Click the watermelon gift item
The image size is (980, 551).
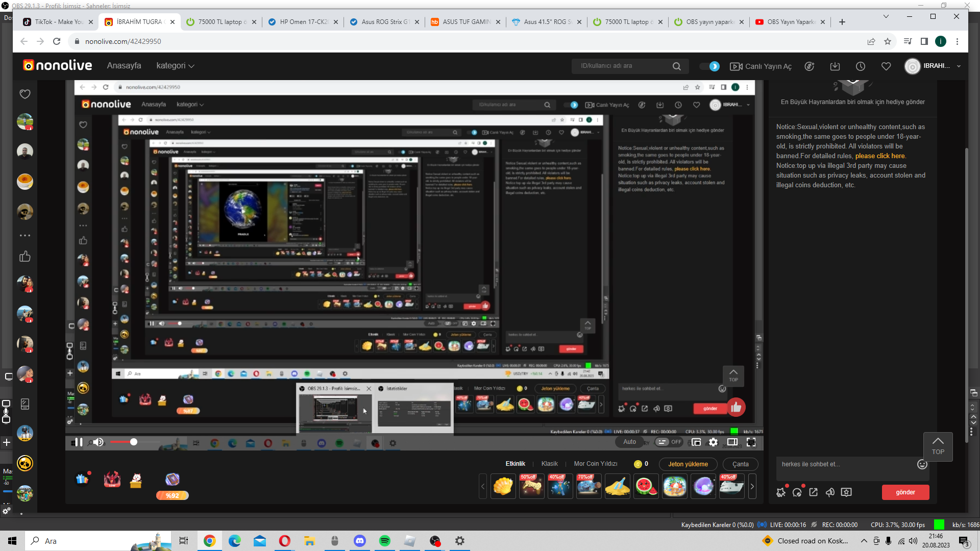646,487
